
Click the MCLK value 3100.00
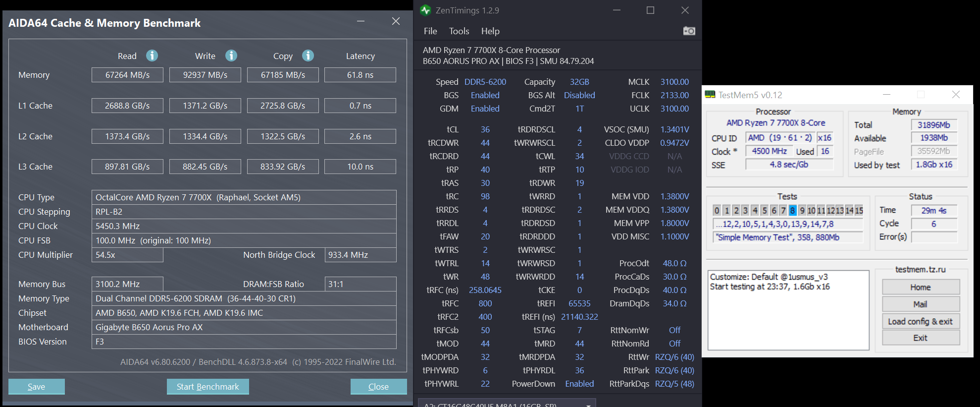674,82
